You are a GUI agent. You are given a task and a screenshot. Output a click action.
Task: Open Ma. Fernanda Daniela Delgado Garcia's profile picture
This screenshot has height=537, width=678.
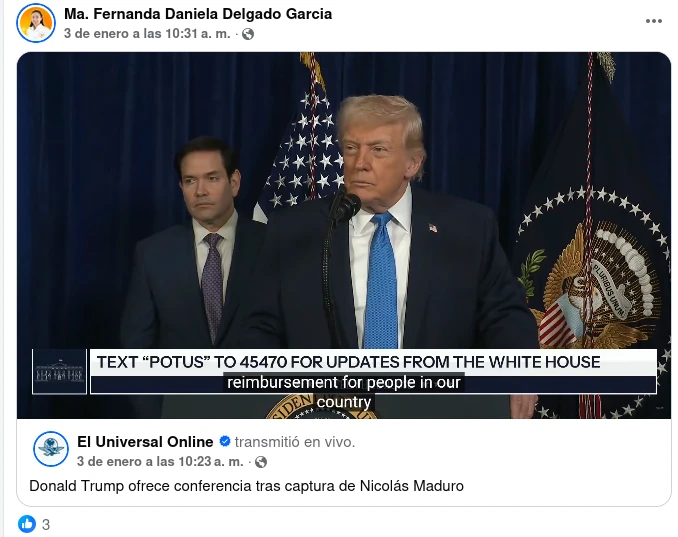pos(36,23)
